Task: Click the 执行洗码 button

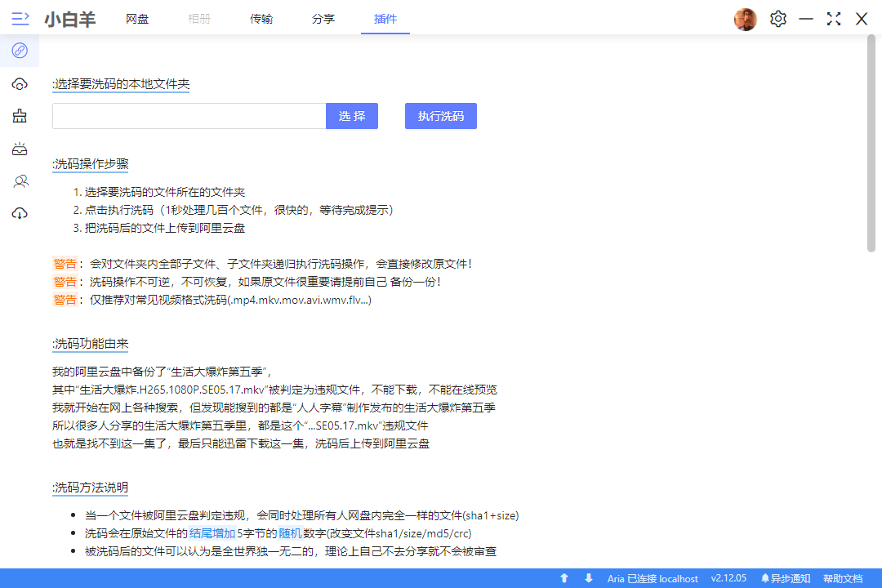Action: click(440, 115)
